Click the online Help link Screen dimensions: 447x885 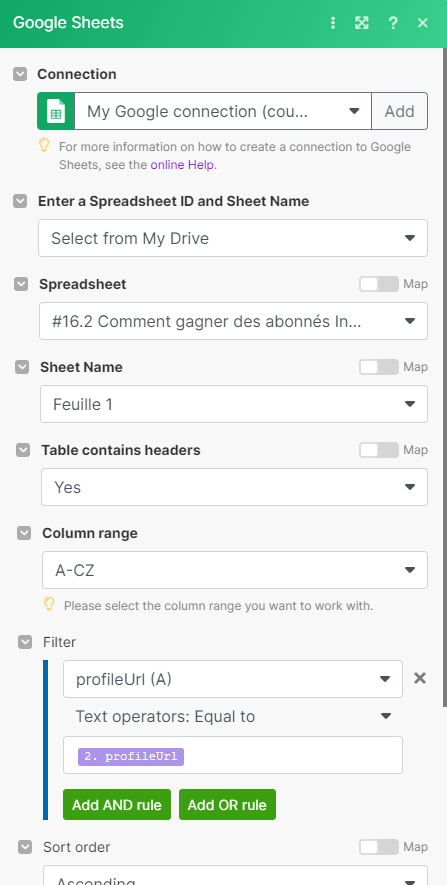tap(182, 165)
